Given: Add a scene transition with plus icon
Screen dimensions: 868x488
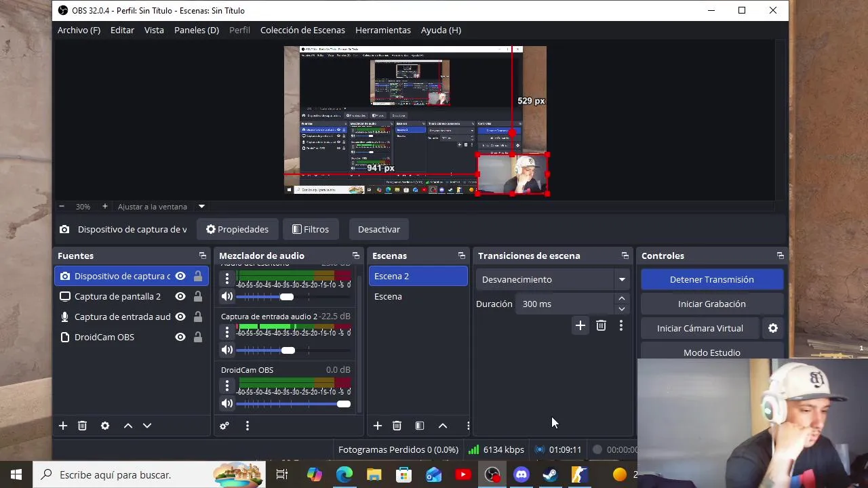Looking at the screenshot, I should (580, 326).
